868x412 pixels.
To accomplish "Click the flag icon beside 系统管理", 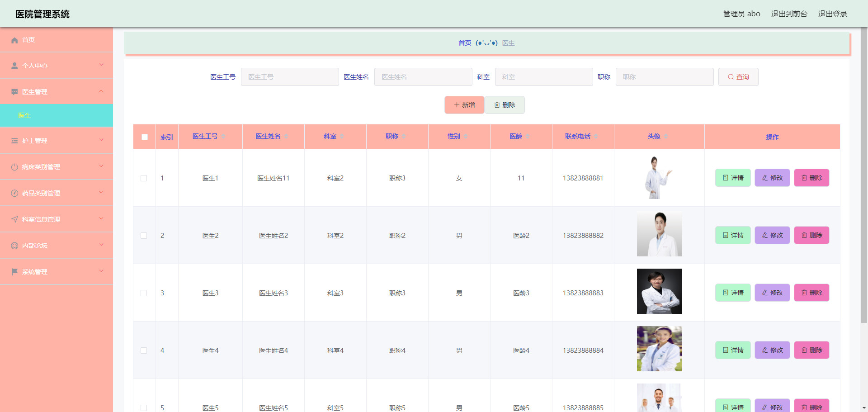I will tap(14, 272).
